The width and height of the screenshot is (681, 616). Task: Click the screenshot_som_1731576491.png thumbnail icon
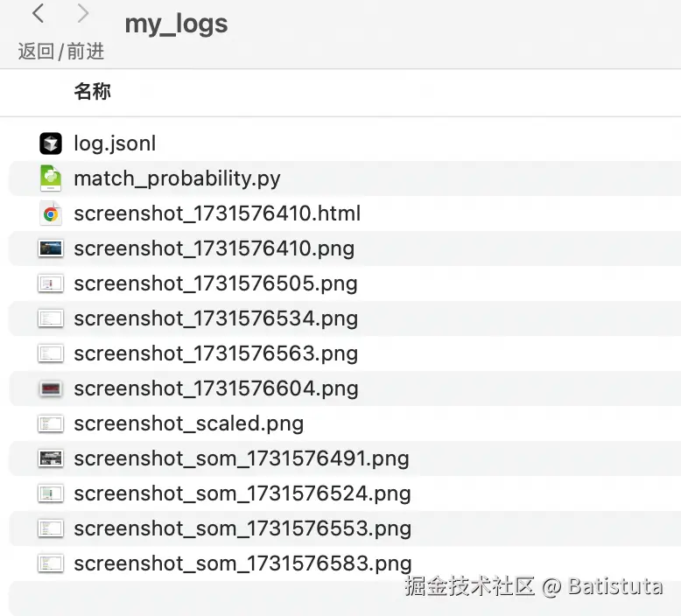[51, 458]
